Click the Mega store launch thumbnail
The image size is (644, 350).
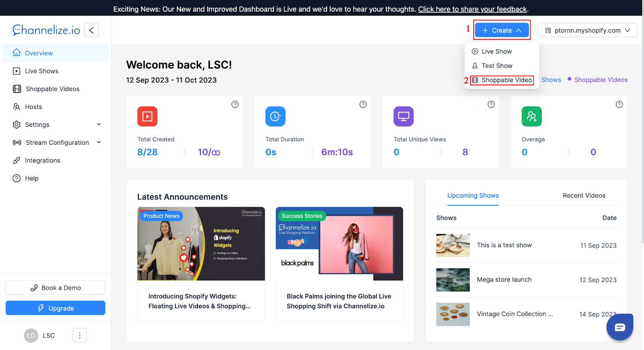click(x=453, y=280)
